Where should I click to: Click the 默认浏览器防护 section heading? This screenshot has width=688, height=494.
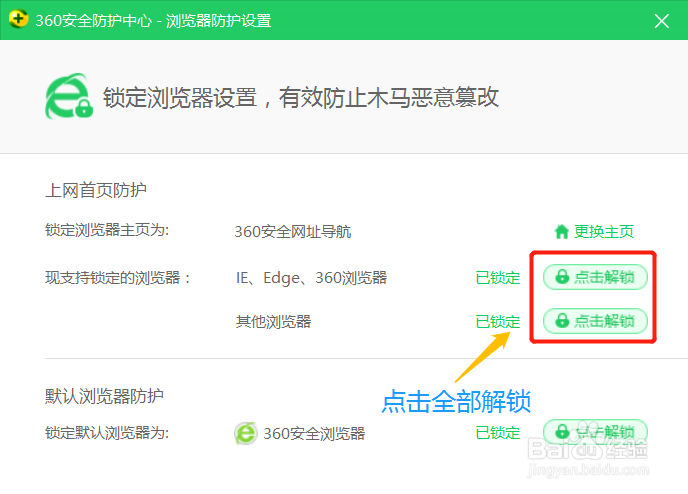[x=104, y=396]
